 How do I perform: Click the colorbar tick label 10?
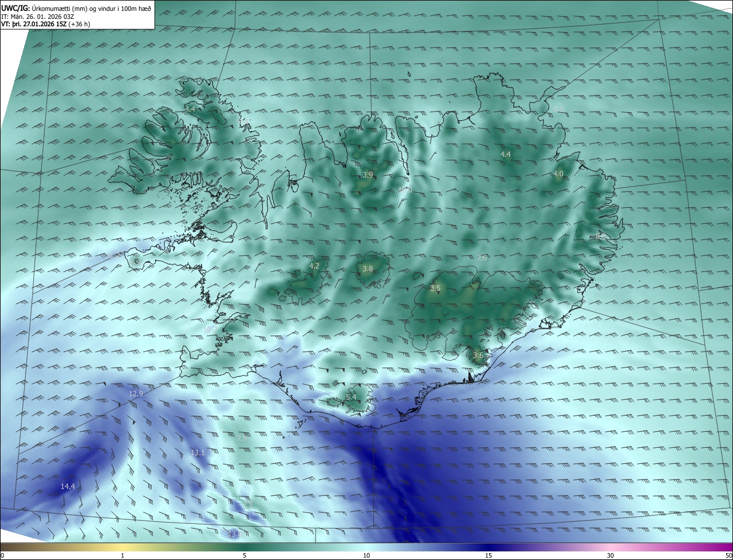click(366, 555)
